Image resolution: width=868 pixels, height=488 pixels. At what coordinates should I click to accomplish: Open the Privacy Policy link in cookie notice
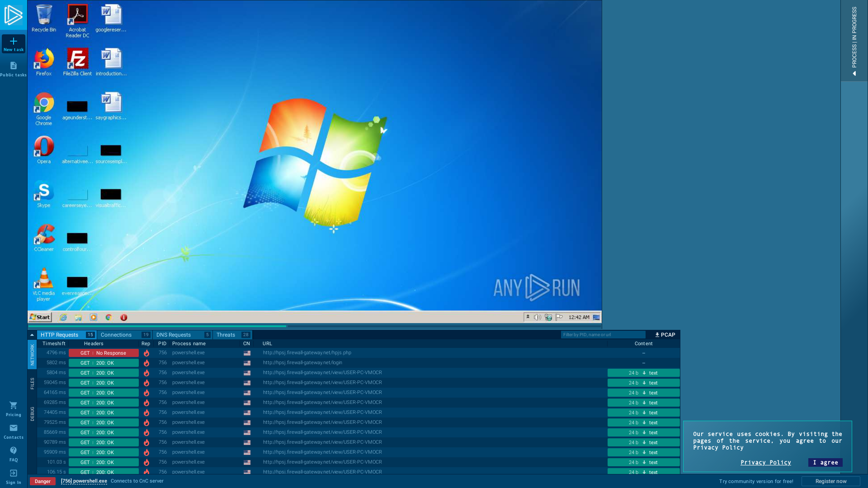click(765, 462)
